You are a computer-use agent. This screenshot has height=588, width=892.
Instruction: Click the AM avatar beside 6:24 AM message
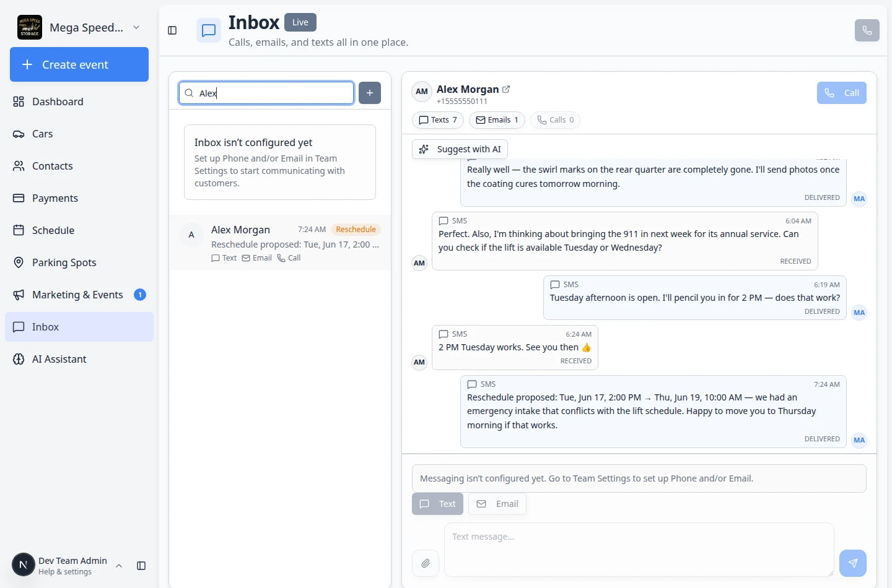click(419, 363)
